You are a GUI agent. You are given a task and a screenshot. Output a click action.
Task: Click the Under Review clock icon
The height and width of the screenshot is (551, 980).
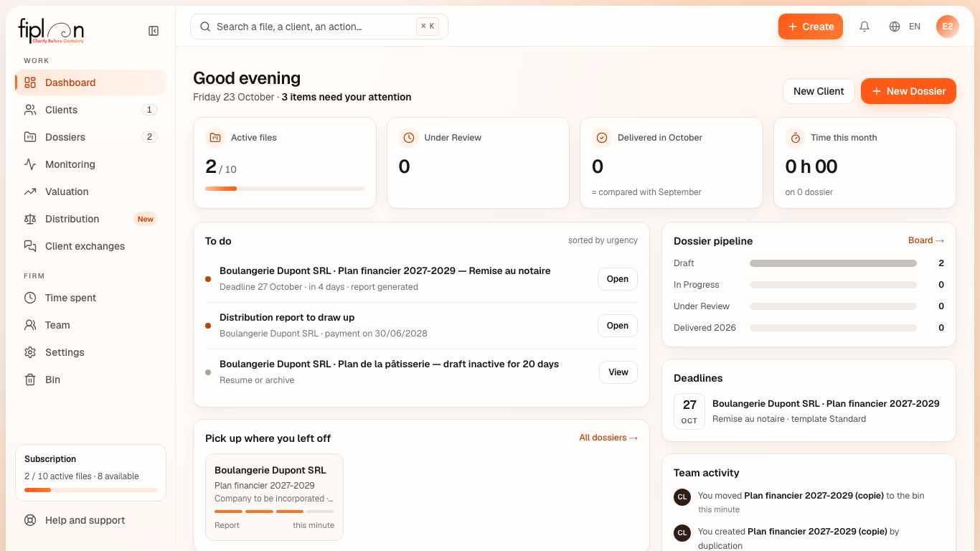click(408, 138)
